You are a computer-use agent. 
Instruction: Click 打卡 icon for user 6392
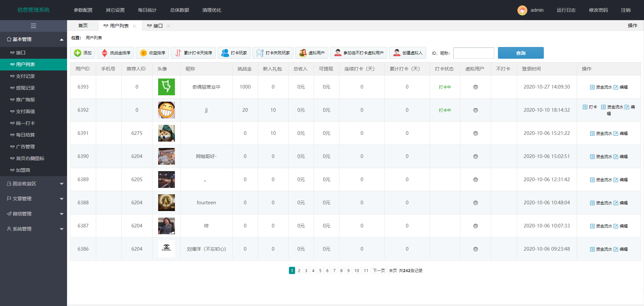point(585,107)
